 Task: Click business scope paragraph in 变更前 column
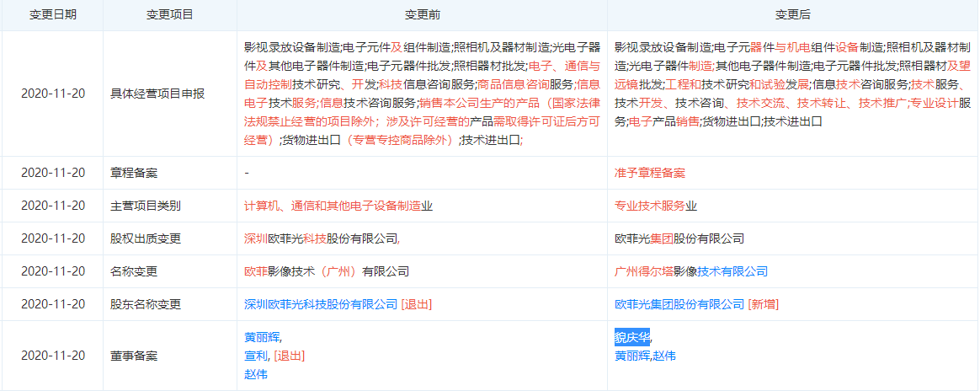click(x=422, y=94)
